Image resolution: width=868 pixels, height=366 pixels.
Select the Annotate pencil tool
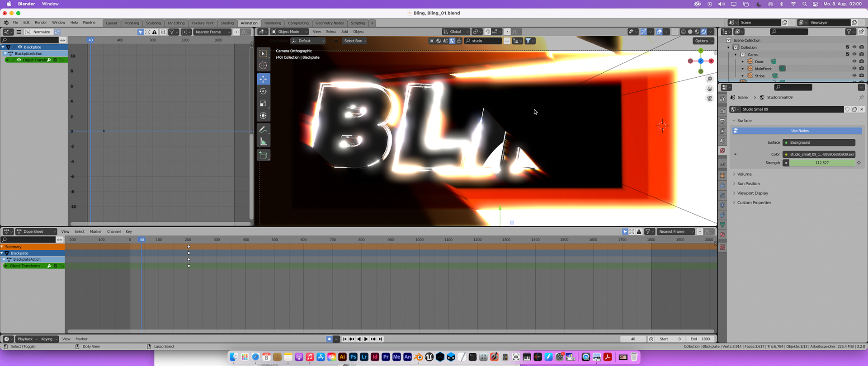tap(263, 130)
